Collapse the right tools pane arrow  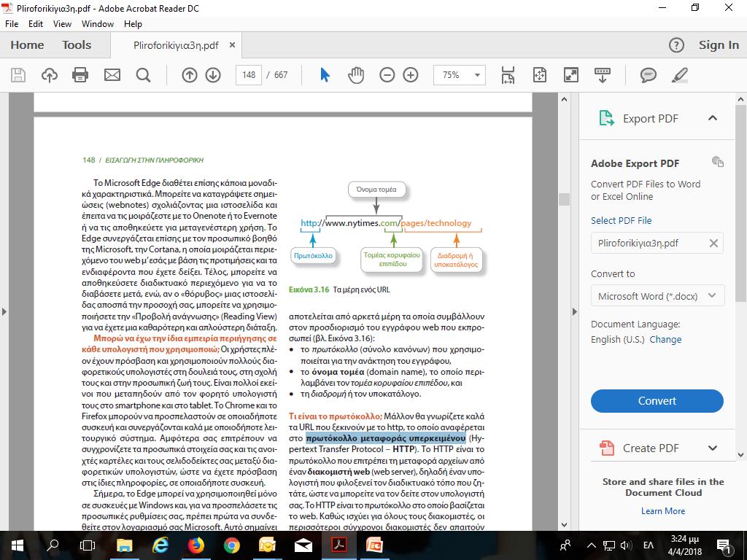575,312
